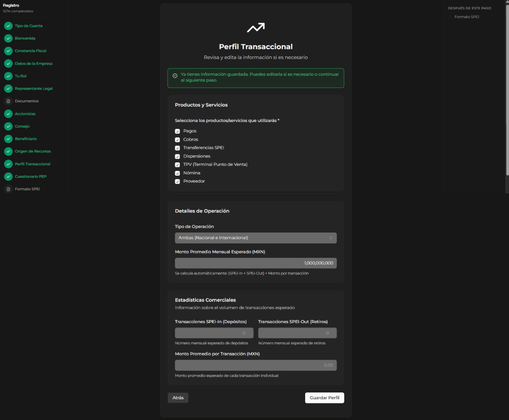Toggle the Transferencias SPEI checkbox
The width and height of the screenshot is (509, 420).
coord(177,148)
